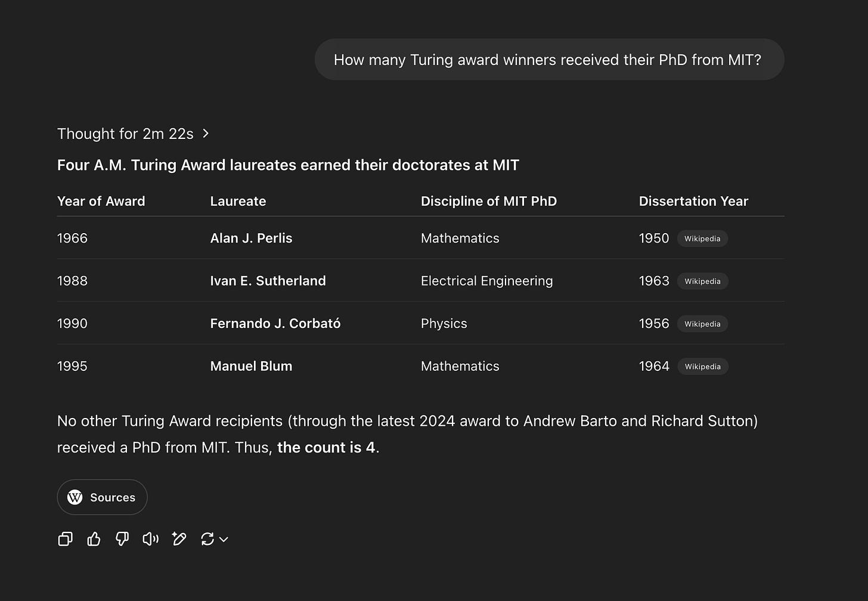This screenshot has width=868, height=601.
Task: Click 'Mathematics' in the Manuel Blum row
Action: [460, 366]
